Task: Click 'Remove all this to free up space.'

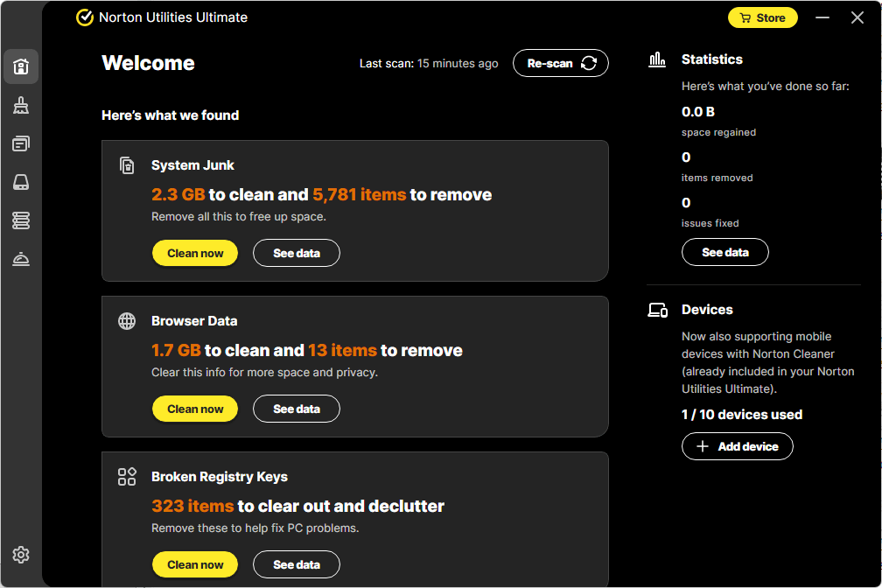Action: [239, 217]
